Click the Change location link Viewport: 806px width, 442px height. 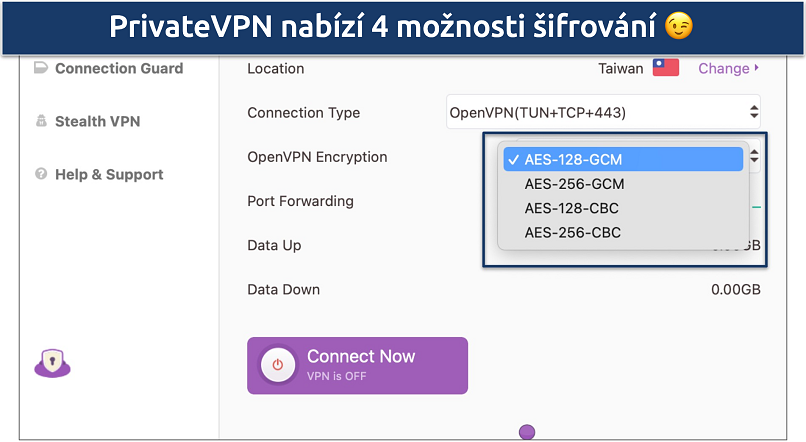point(723,68)
